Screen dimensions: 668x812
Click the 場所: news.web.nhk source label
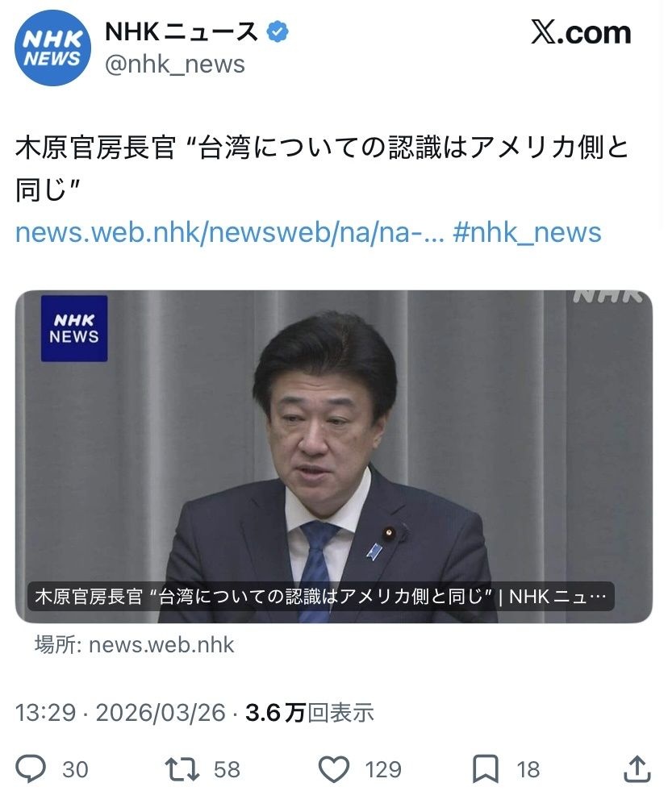[x=134, y=645]
